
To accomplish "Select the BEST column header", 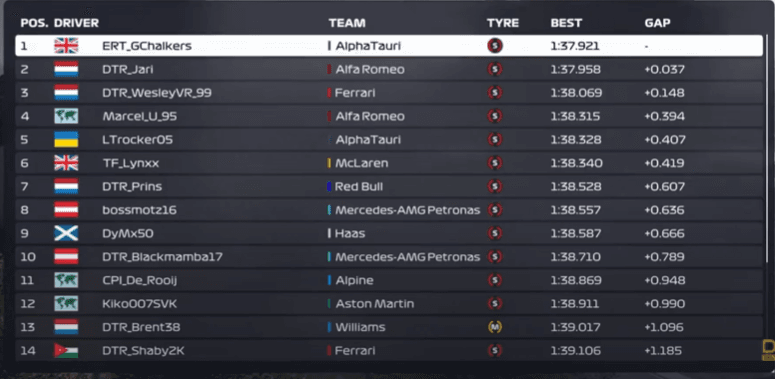I will point(566,23).
